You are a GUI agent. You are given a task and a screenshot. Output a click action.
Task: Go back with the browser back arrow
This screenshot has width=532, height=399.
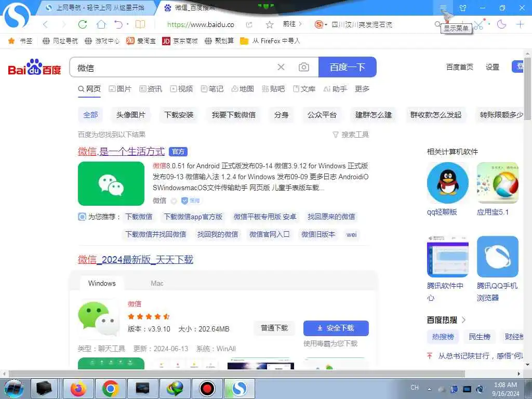point(46,24)
